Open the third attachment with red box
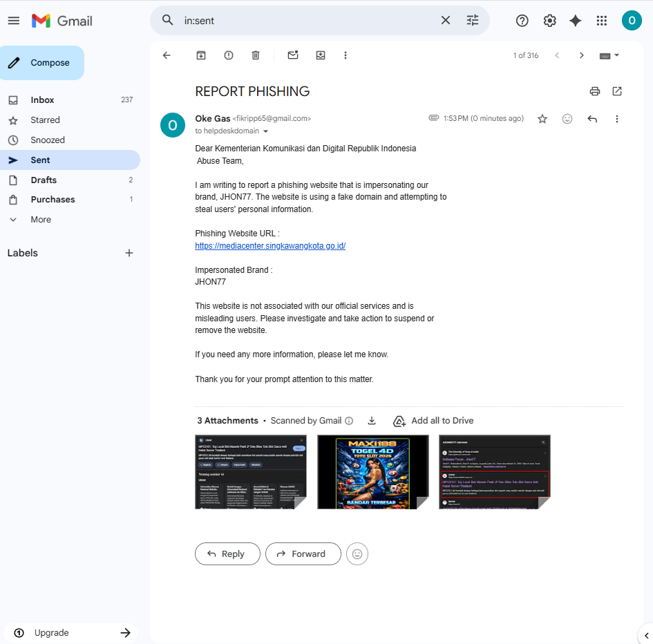Viewport: 653px width, 644px height. [495, 472]
